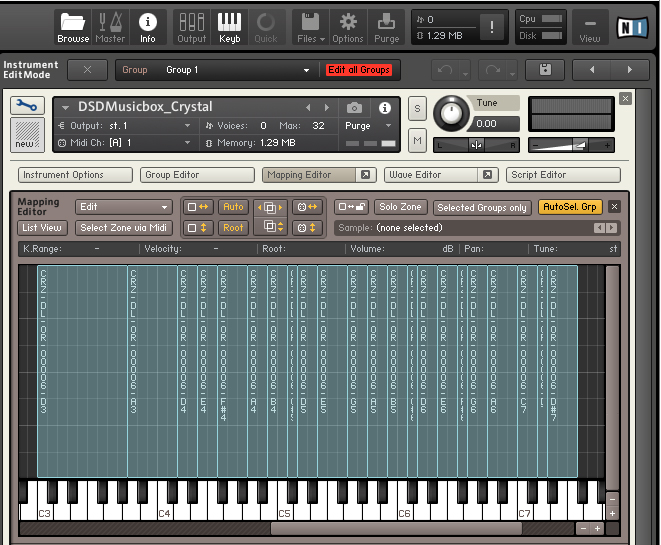The width and height of the screenshot is (661, 545).
Task: Click the exclamation panic button
Action: pos(492,27)
